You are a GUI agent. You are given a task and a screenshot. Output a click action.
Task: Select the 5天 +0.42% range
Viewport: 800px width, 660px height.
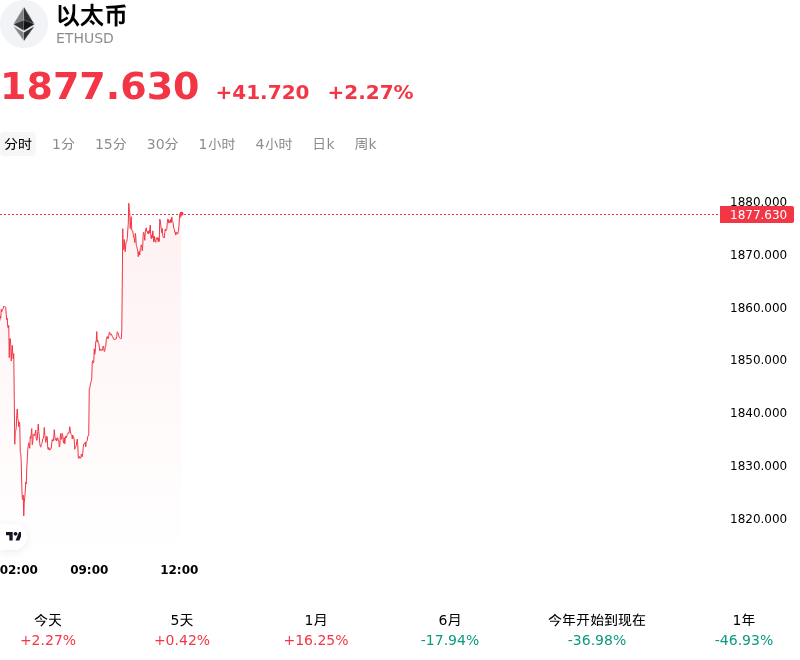click(x=182, y=630)
